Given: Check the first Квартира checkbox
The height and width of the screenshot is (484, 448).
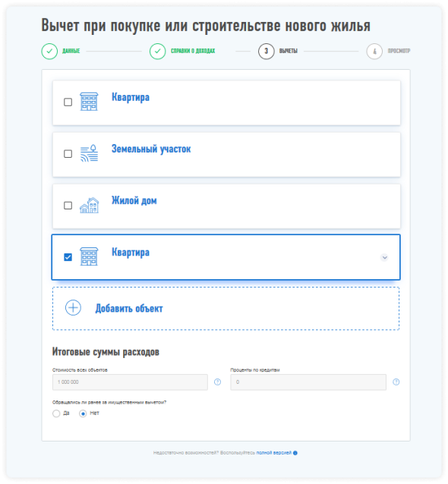Looking at the screenshot, I should tap(68, 102).
